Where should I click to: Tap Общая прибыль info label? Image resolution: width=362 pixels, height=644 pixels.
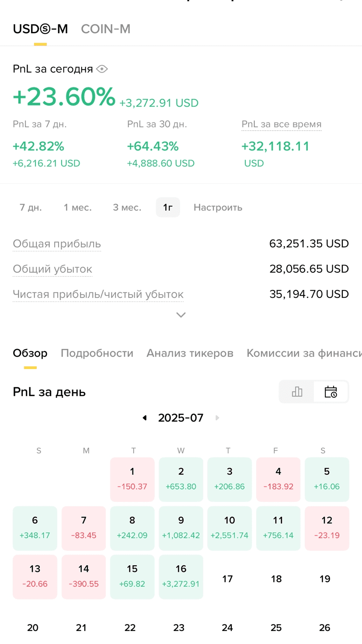[57, 244]
